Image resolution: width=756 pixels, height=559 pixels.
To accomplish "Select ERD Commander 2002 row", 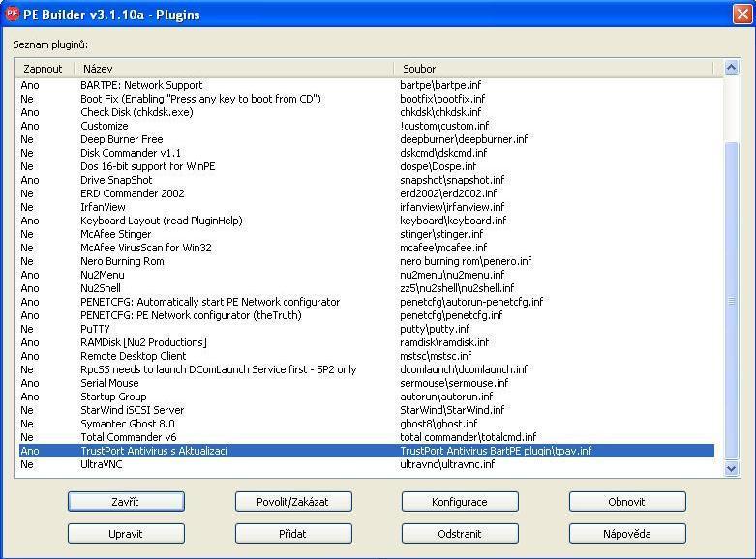I will (x=367, y=193).
